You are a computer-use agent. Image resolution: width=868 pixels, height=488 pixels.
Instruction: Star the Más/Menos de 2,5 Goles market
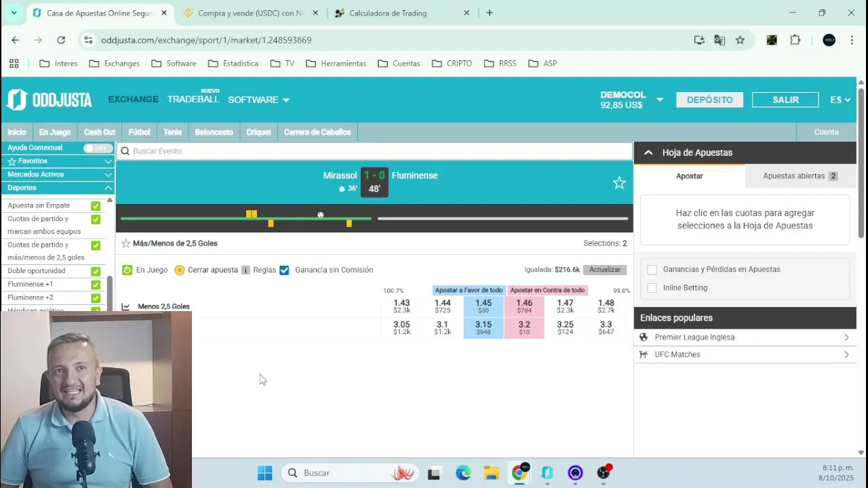125,243
